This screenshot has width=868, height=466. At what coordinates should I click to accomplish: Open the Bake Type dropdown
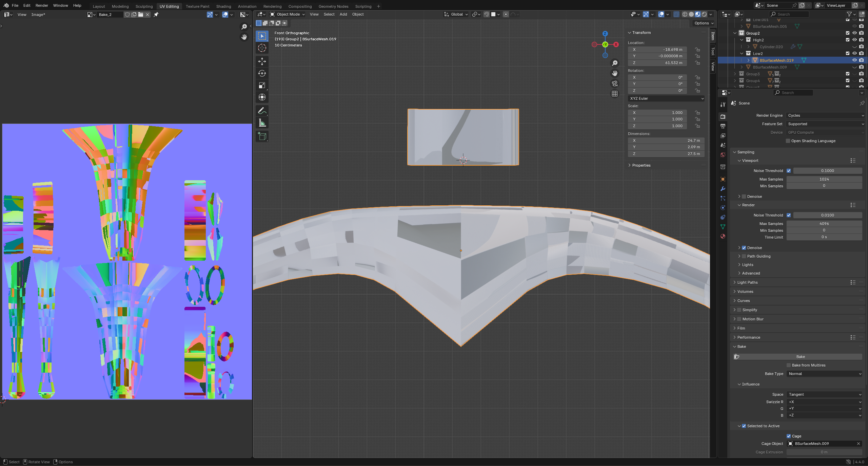[824, 374]
